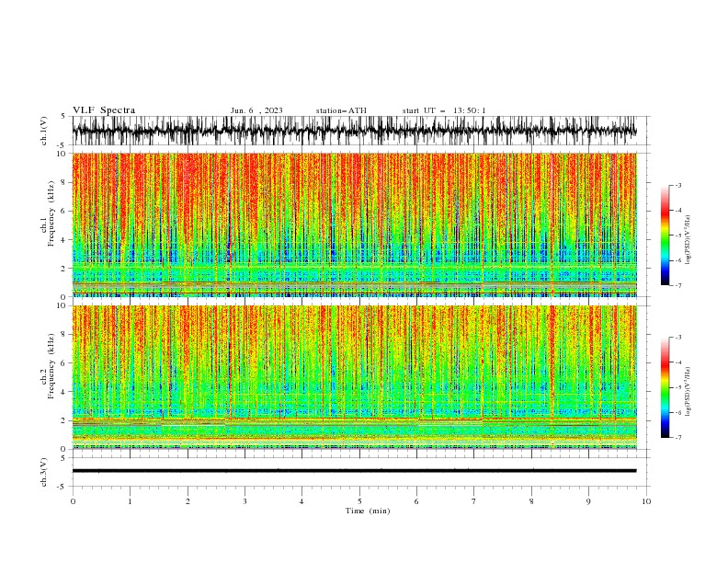Click the 'start UT = 13:50:1' text
The width and height of the screenshot is (728, 563).
coord(444,110)
